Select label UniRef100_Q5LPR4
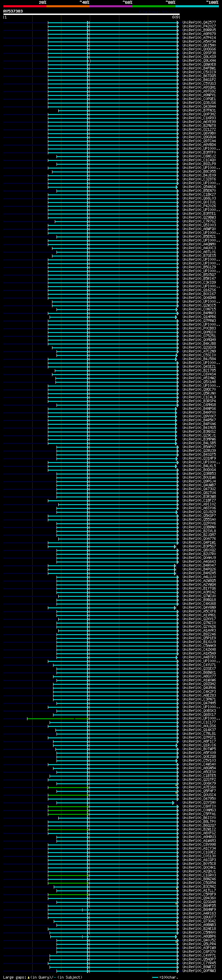 click(199, 944)
